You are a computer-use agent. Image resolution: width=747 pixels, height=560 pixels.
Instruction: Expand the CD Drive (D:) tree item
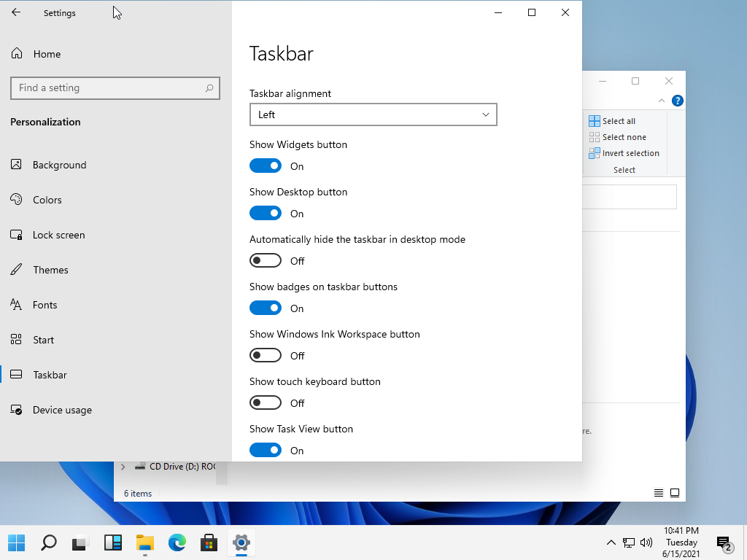coord(123,467)
